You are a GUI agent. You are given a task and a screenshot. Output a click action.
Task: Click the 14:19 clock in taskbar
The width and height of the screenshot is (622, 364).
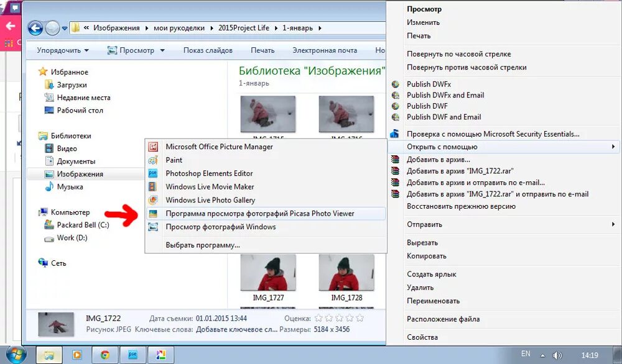[590, 355]
